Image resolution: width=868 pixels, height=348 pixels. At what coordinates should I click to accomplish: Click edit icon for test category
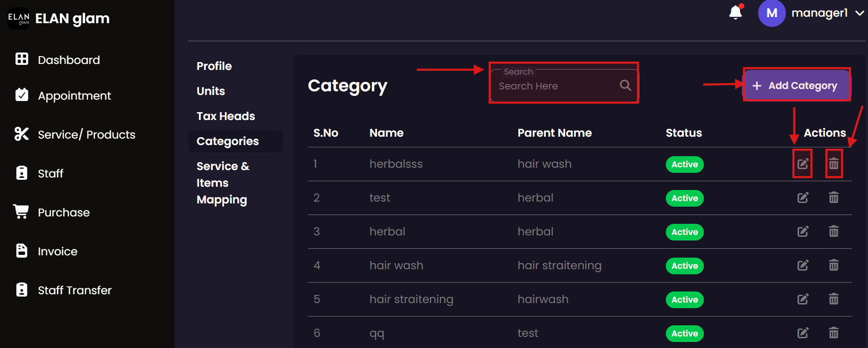tap(803, 198)
